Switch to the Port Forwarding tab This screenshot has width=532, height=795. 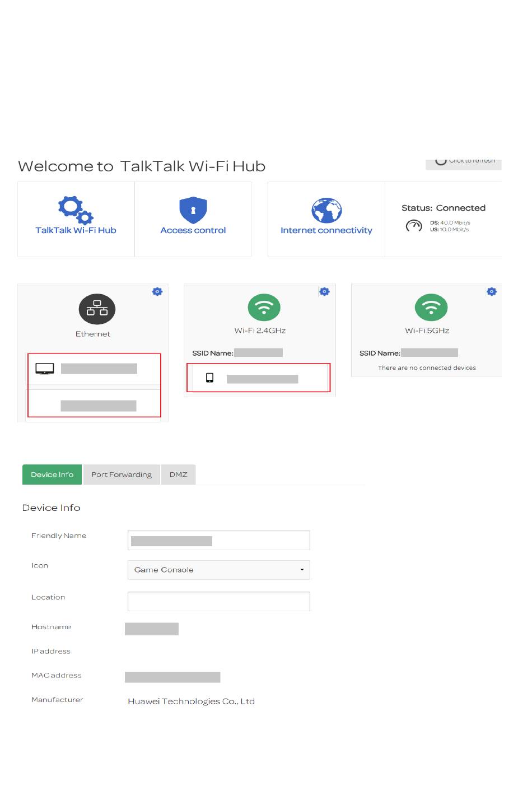click(122, 475)
